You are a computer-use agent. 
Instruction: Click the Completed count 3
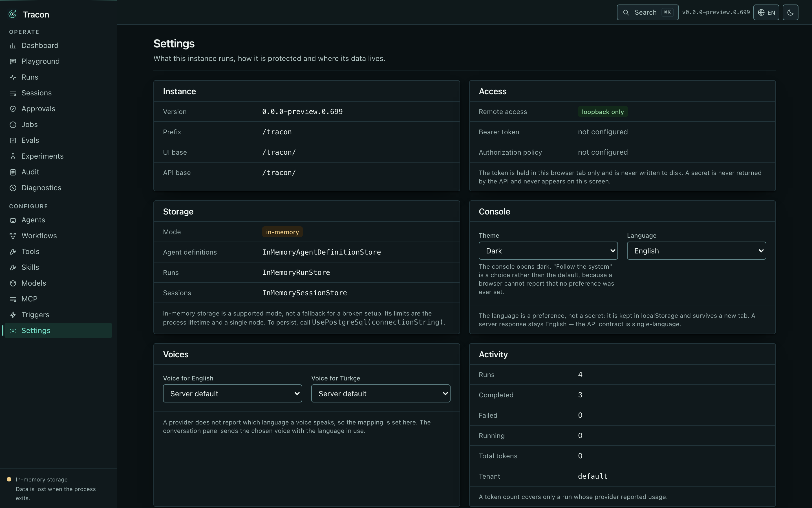(x=580, y=395)
